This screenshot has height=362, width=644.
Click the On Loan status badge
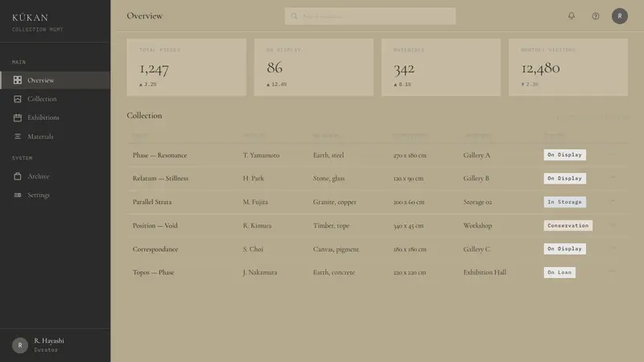559,273
